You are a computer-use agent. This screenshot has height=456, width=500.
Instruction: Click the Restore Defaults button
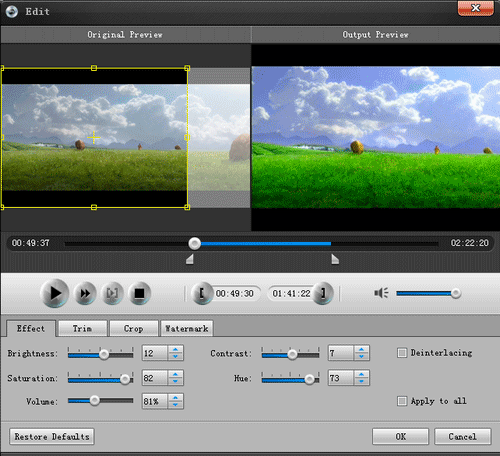52,437
